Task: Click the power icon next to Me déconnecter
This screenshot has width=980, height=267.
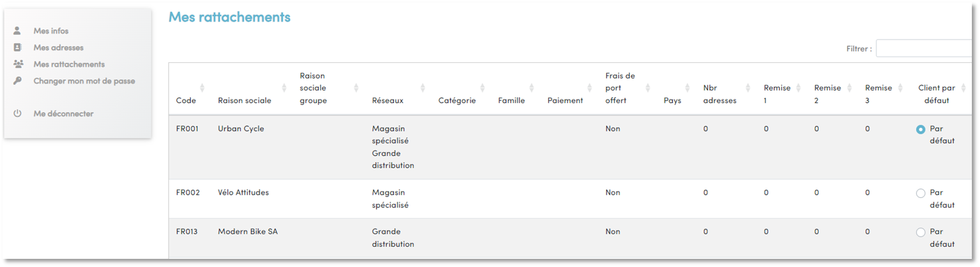Action: pos(18,114)
